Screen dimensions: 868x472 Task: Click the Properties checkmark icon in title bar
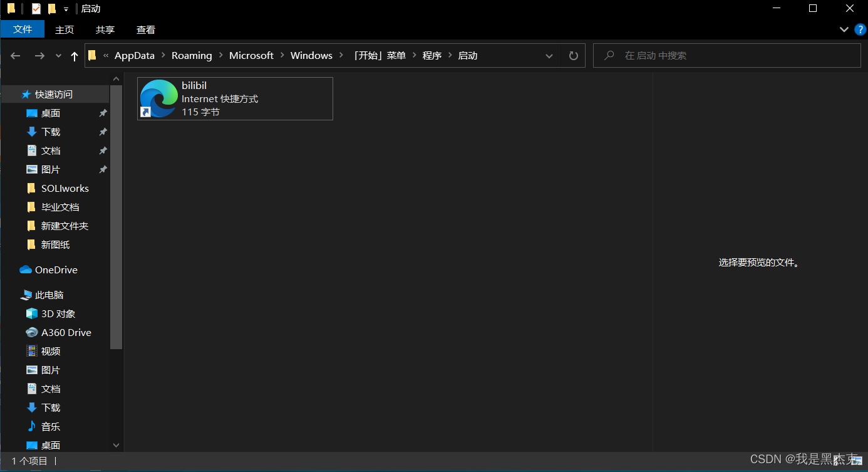coord(36,8)
